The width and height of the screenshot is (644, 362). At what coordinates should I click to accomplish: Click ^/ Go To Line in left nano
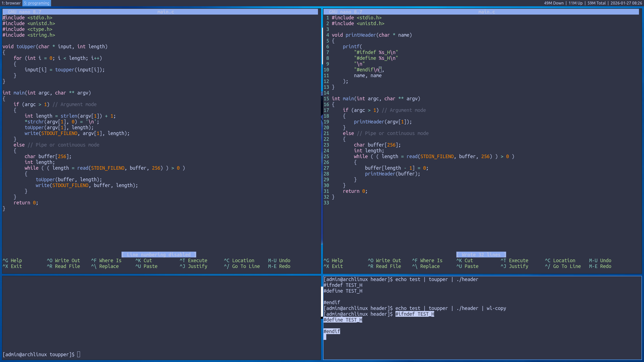(242, 266)
